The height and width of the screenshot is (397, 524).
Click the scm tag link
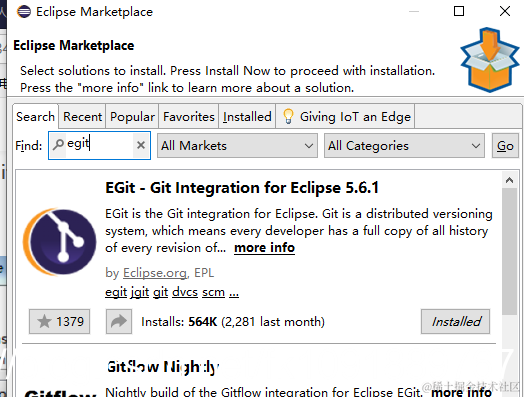pyautogui.click(x=214, y=292)
